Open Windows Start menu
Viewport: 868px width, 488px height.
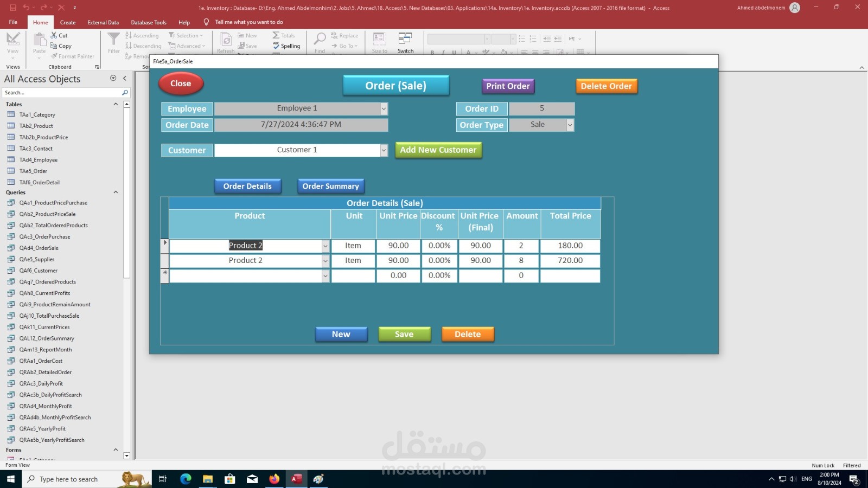(x=11, y=479)
